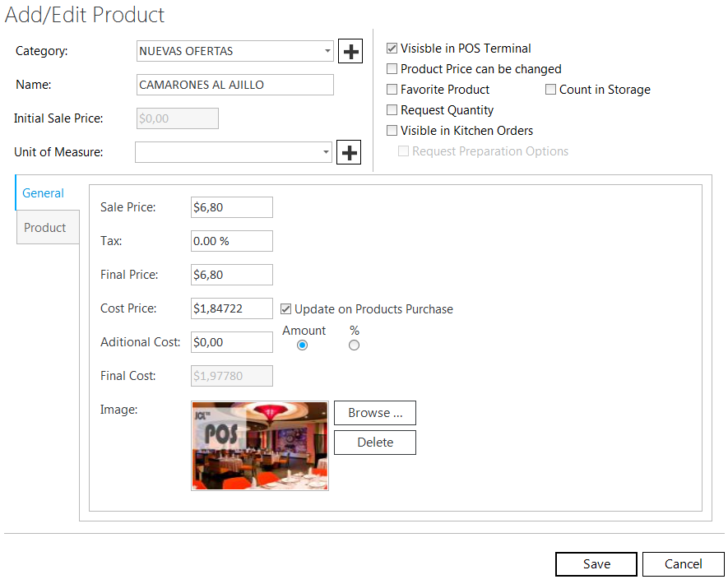This screenshot has height=584, width=728.
Task: Enable Product Price can be changed
Action: point(392,69)
